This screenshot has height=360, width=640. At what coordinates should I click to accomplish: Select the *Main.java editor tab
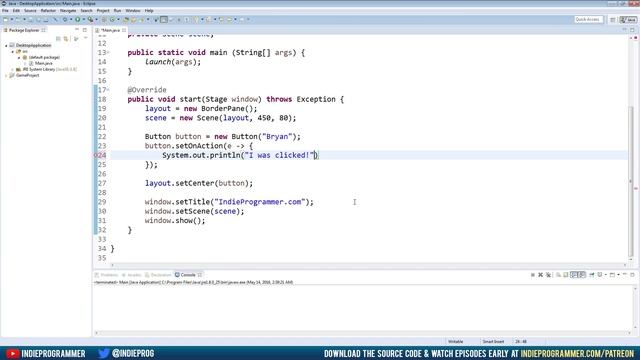[110, 30]
